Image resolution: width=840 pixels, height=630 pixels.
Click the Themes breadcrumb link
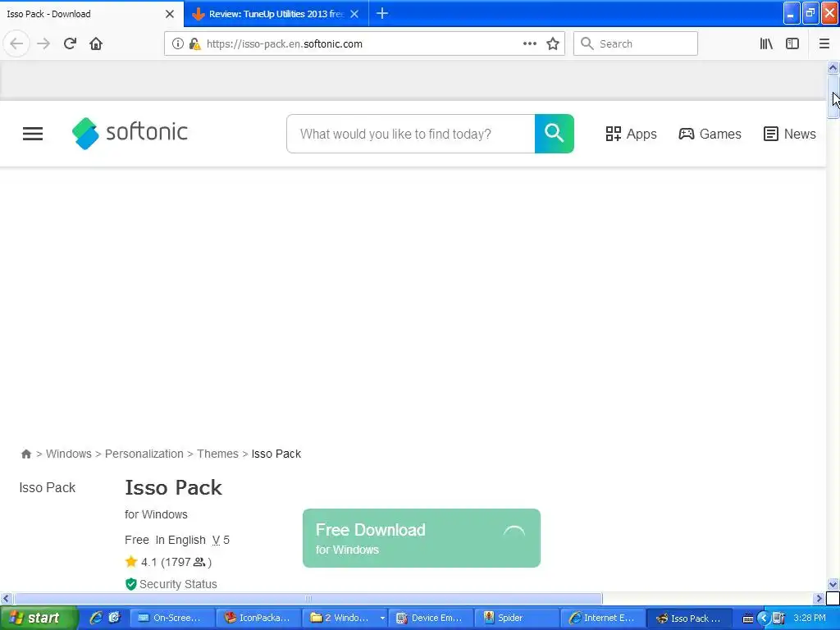click(217, 454)
